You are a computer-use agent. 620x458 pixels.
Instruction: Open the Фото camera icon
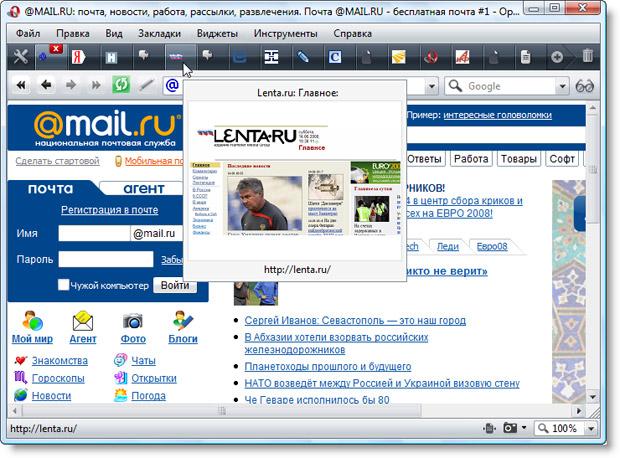tap(133, 321)
